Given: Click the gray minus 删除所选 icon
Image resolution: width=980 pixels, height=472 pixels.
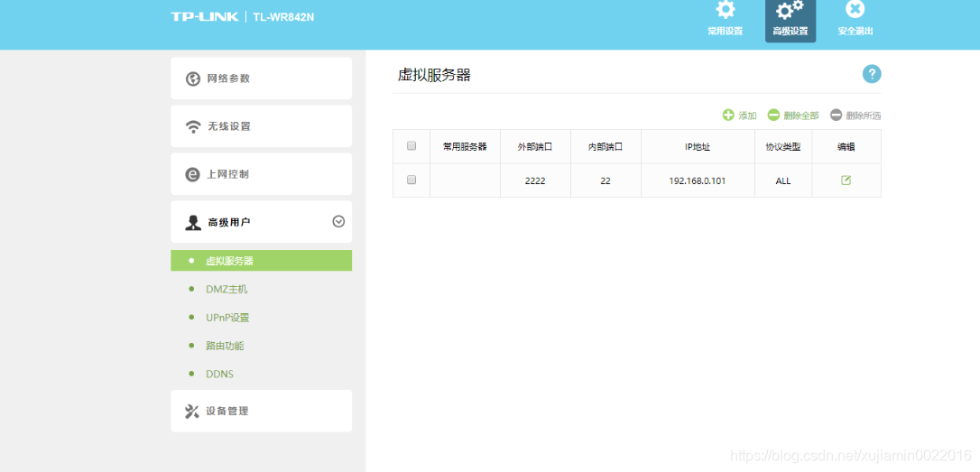Looking at the screenshot, I should pos(837,115).
